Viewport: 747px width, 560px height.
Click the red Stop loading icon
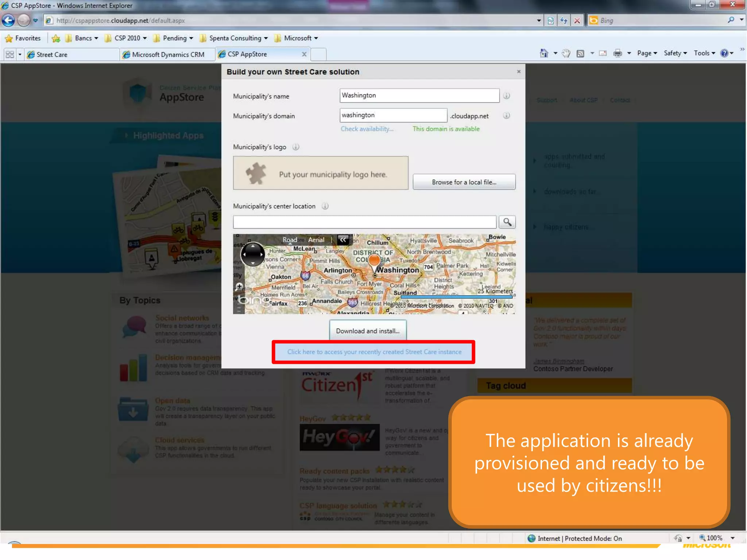[577, 21]
